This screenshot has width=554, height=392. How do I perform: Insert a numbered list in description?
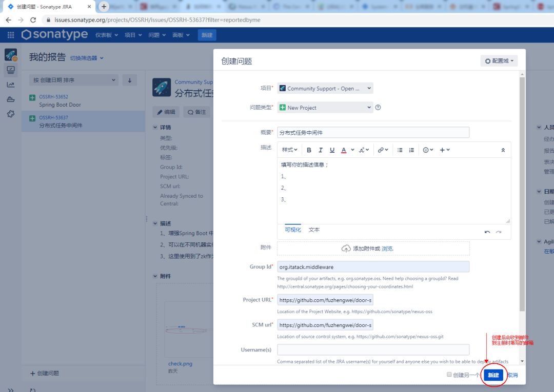pyautogui.click(x=411, y=150)
